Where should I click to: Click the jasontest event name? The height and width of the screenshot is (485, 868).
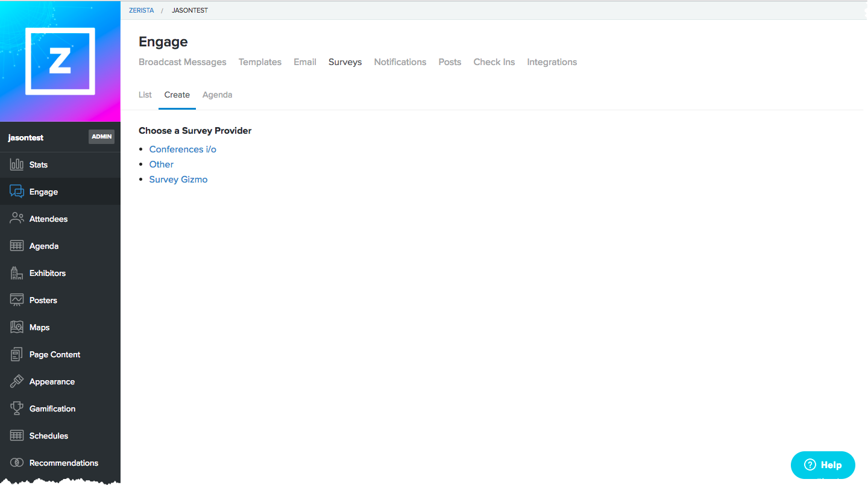[26, 137]
